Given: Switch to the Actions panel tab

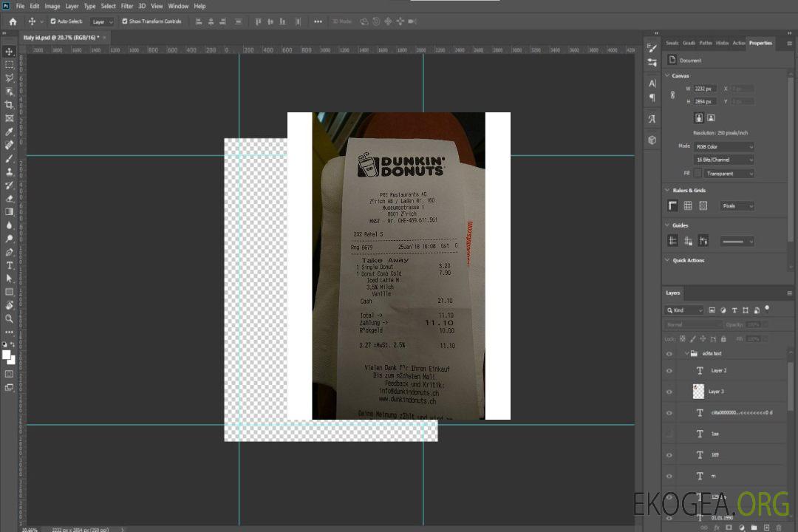Looking at the screenshot, I should 739,43.
